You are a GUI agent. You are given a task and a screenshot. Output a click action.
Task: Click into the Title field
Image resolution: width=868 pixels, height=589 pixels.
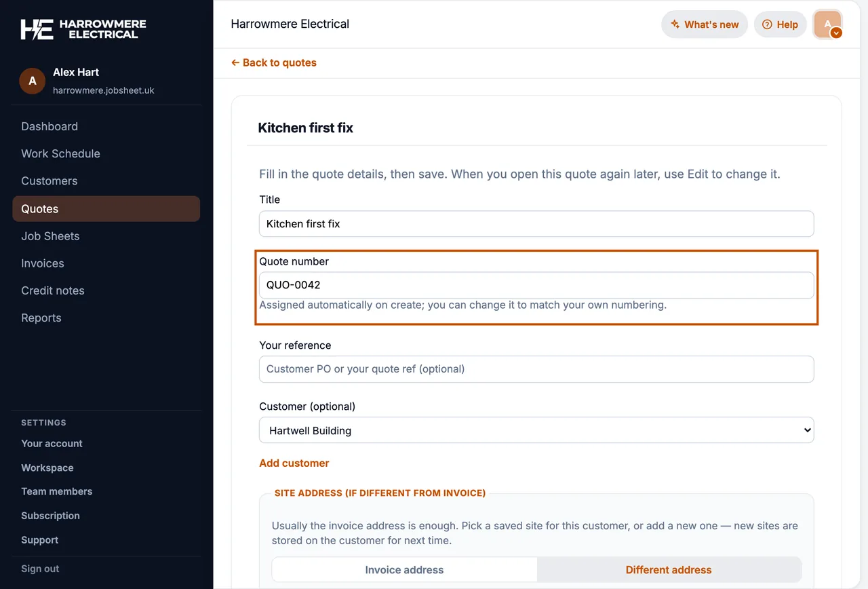click(x=536, y=224)
